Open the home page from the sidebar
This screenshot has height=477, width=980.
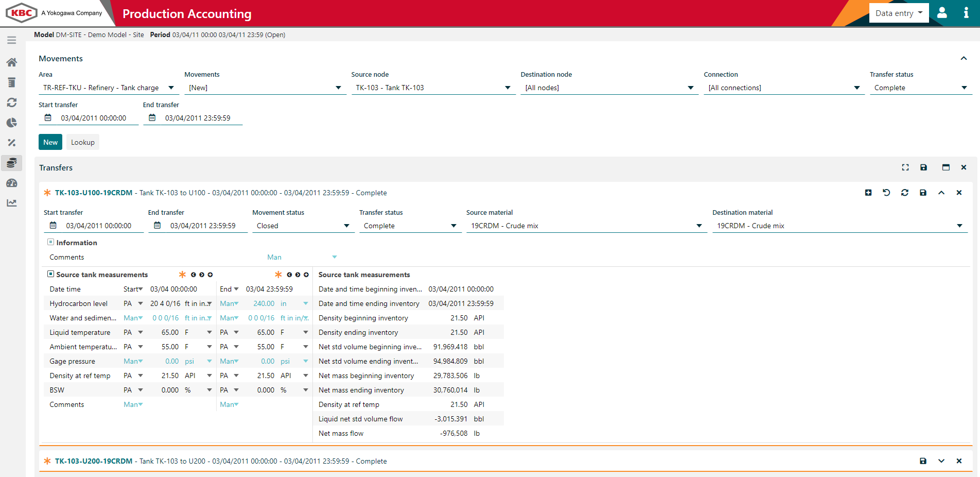coord(11,62)
